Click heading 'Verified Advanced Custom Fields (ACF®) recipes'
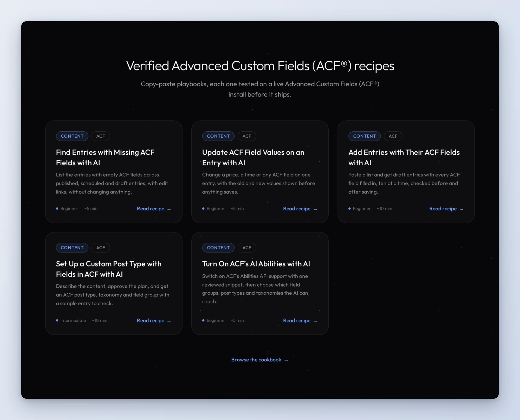 (x=260, y=66)
